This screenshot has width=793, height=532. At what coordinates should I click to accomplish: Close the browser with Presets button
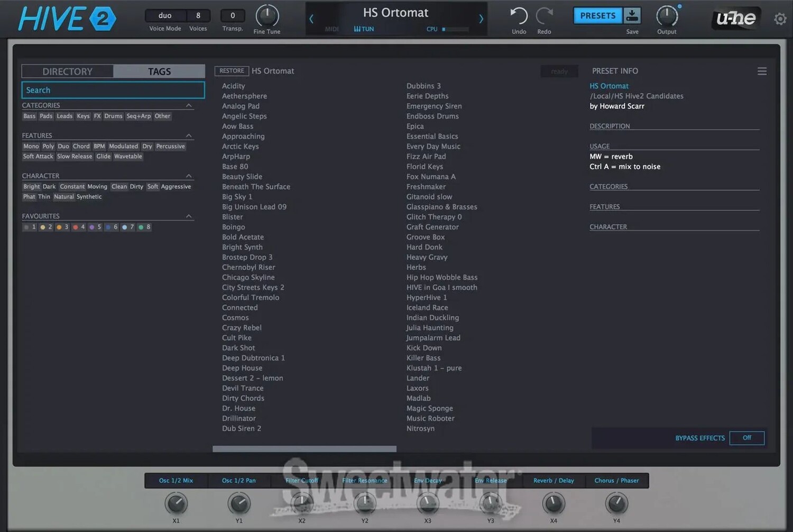[x=597, y=16]
